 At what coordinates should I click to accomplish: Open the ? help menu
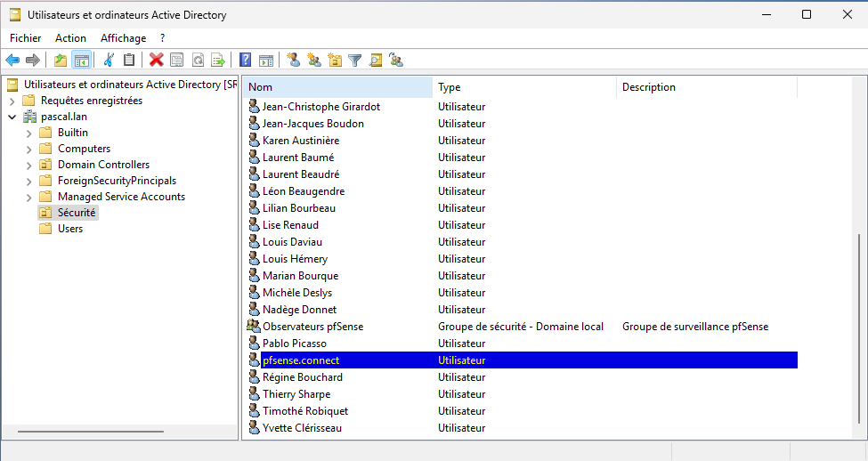click(162, 38)
